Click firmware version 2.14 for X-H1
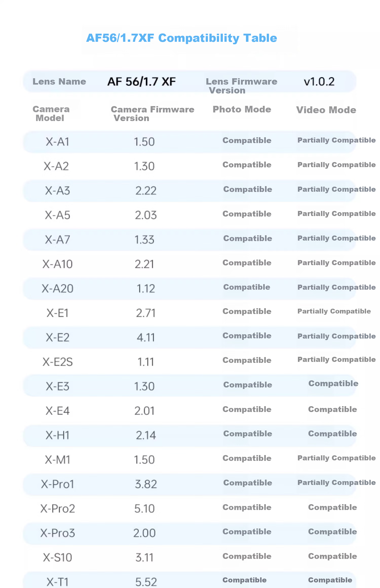The image size is (380, 588). (146, 435)
